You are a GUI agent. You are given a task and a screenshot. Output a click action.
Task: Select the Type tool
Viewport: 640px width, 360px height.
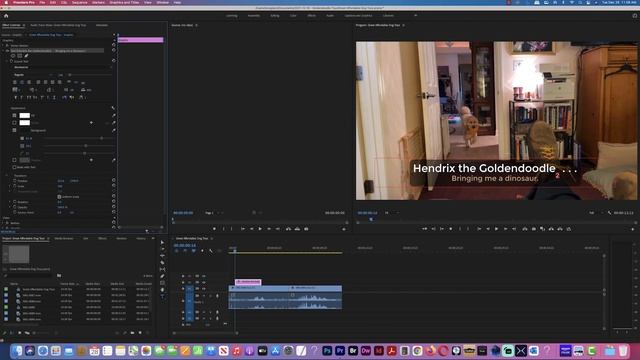coord(162,296)
